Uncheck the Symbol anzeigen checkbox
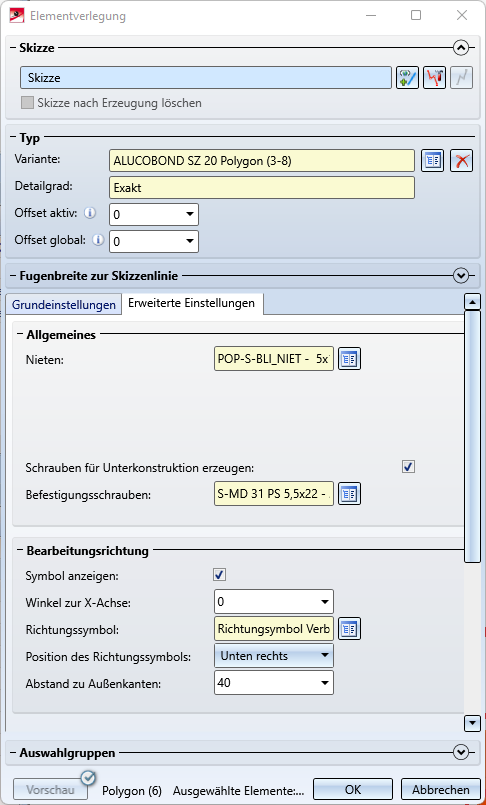 tap(220, 574)
